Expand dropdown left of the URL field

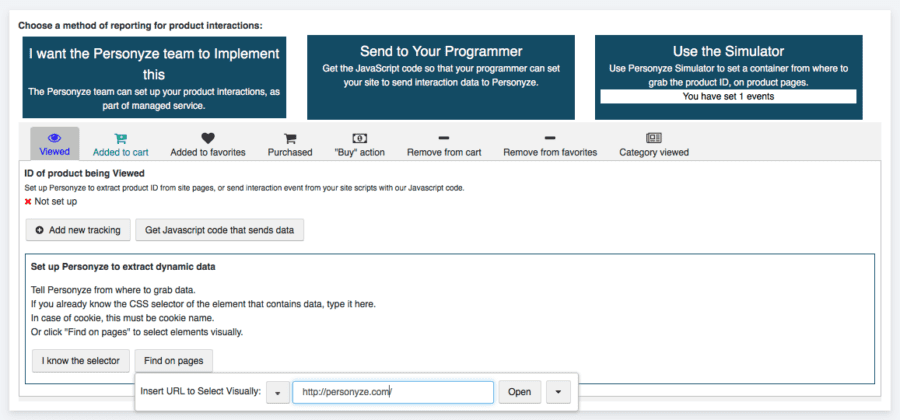tap(277, 392)
